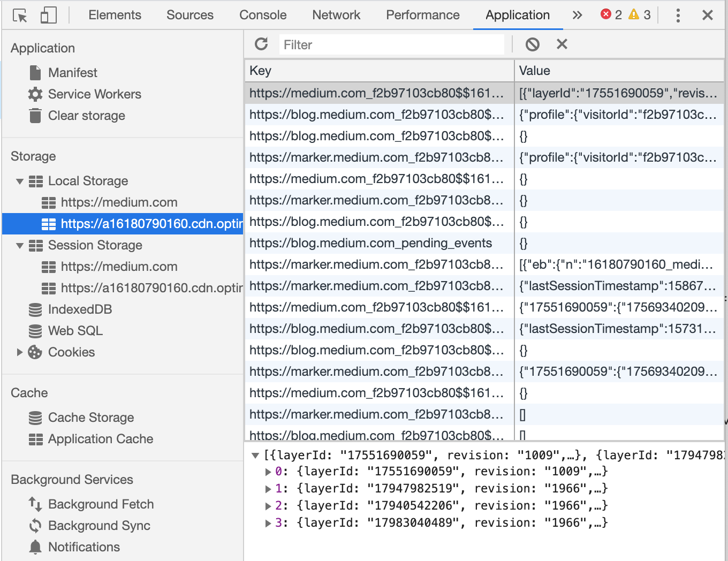728x561 pixels.
Task: Sort by the Key column header
Action: click(379, 71)
